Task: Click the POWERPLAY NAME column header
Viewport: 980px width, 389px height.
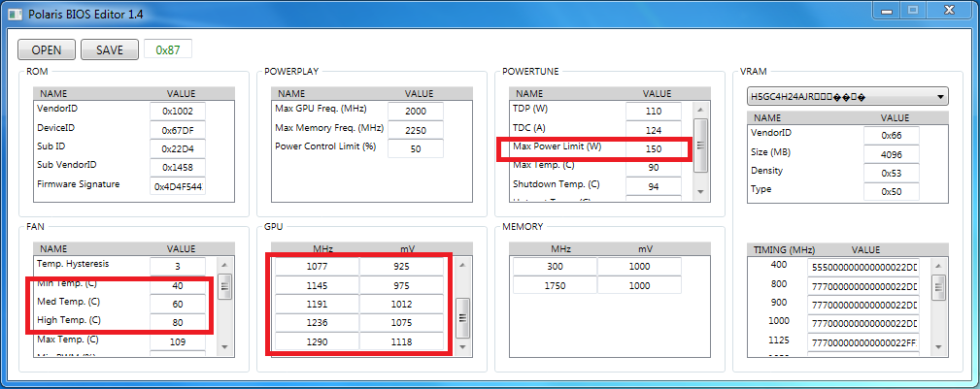Action: point(290,94)
